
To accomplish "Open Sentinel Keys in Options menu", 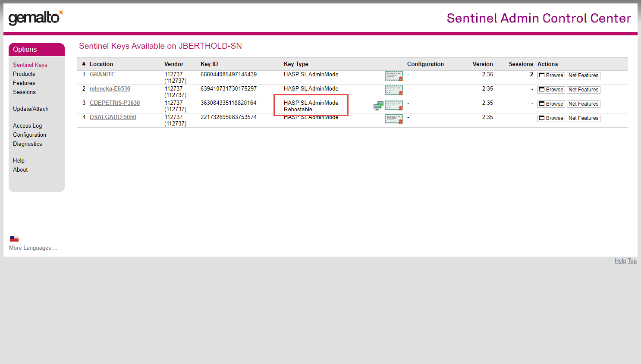I will [30, 65].
